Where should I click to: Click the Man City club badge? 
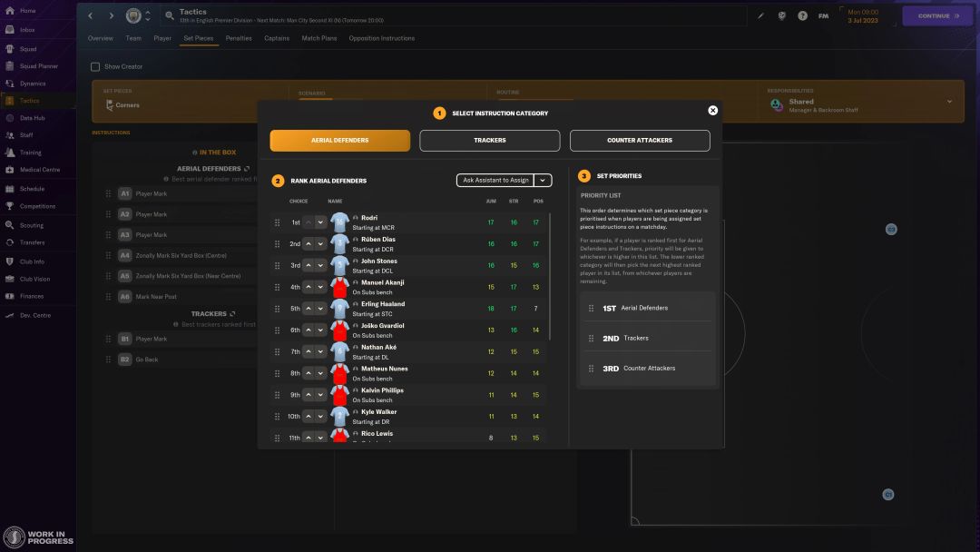pyautogui.click(x=133, y=15)
